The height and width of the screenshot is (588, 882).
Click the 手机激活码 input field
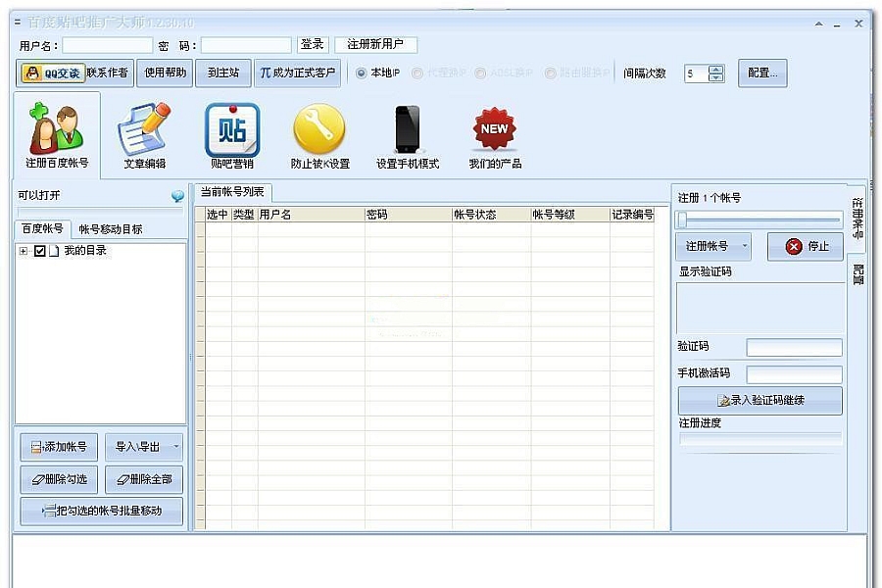pyautogui.click(x=794, y=374)
